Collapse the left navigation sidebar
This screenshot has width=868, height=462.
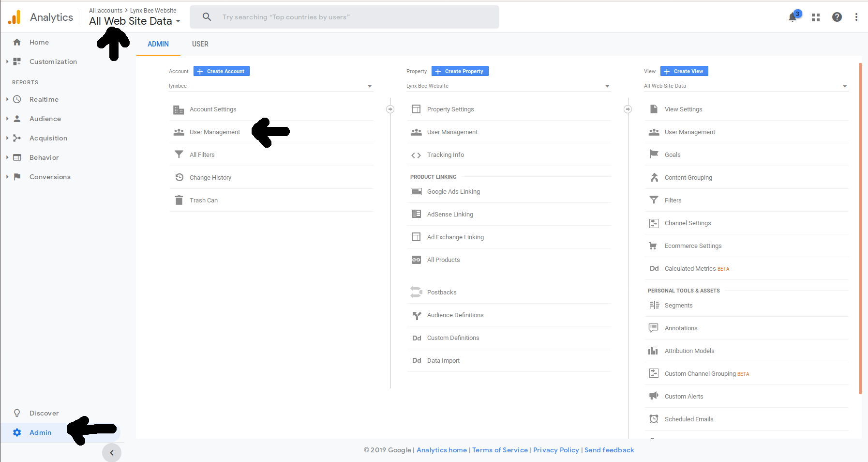click(x=112, y=452)
